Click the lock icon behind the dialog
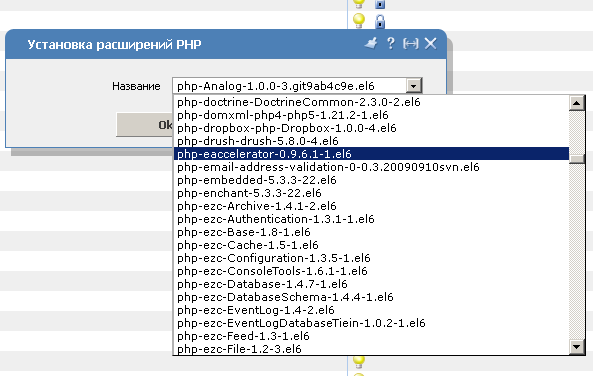The image size is (593, 376). point(380,22)
